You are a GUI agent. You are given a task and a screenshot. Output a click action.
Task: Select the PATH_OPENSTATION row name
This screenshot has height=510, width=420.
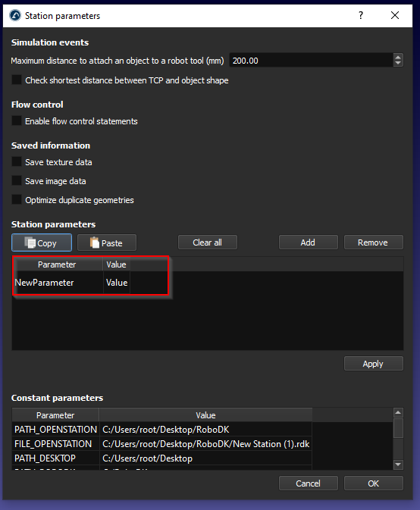click(x=55, y=430)
